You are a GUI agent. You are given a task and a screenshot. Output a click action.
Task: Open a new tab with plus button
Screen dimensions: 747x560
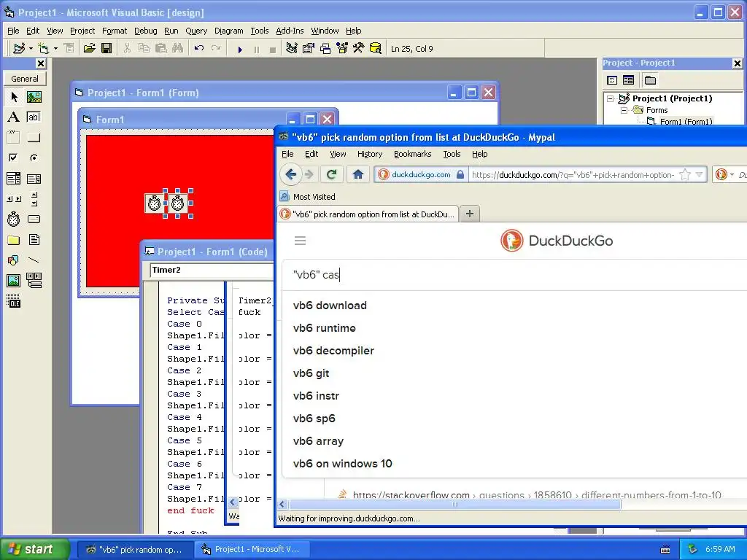pyautogui.click(x=470, y=214)
